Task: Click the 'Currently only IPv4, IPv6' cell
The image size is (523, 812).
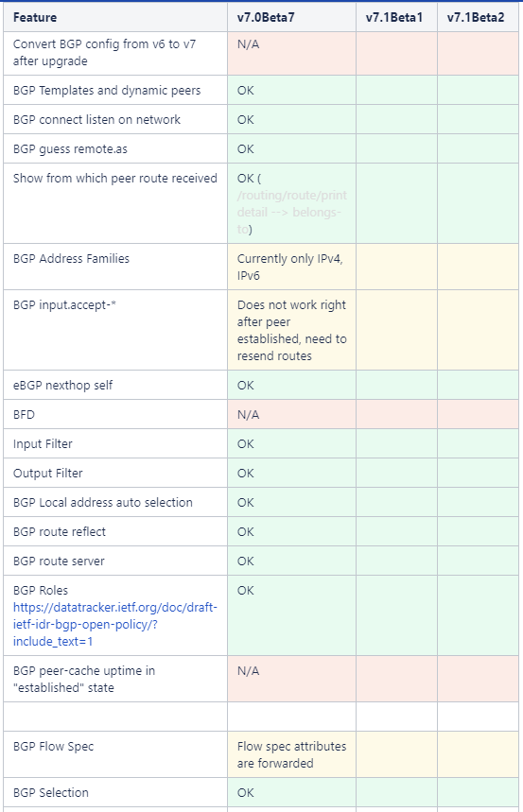Action: point(291,267)
